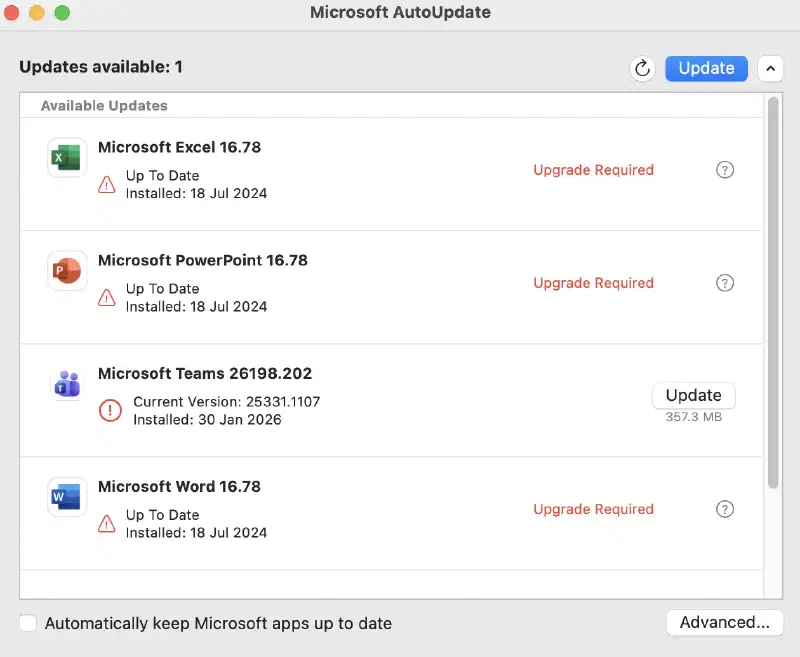The height and width of the screenshot is (657, 800).
Task: Click warning triangle beside Word status
Action: (x=106, y=524)
